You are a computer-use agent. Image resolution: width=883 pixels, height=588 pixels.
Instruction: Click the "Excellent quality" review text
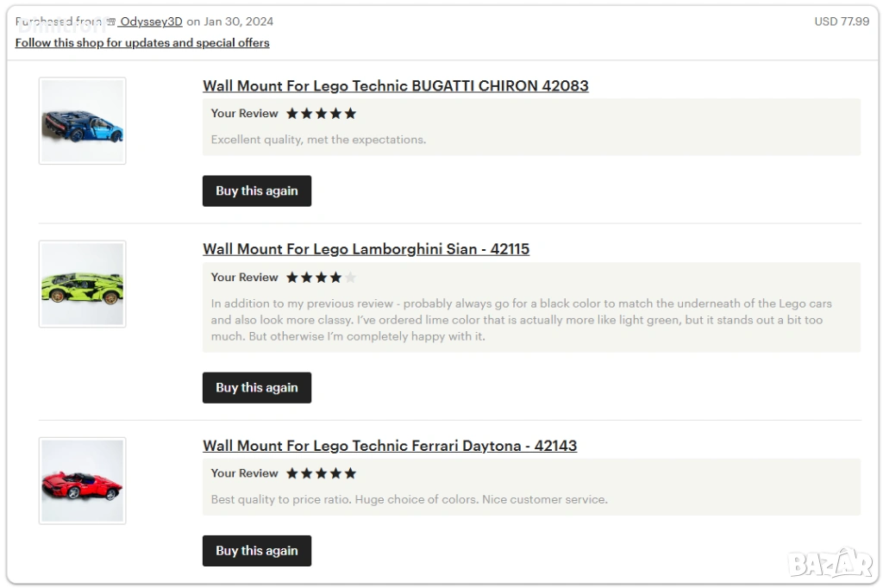318,140
